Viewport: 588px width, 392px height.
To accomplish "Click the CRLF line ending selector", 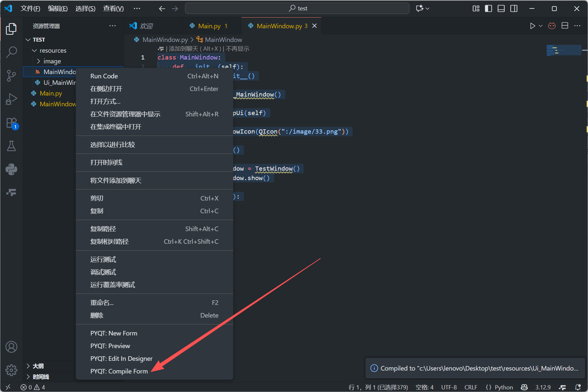I will 471,387.
